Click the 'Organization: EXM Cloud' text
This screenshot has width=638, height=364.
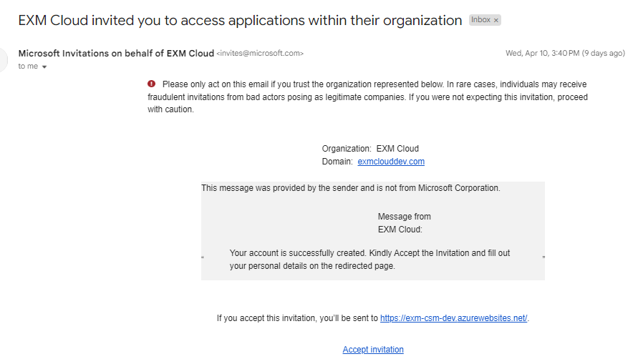370,149
